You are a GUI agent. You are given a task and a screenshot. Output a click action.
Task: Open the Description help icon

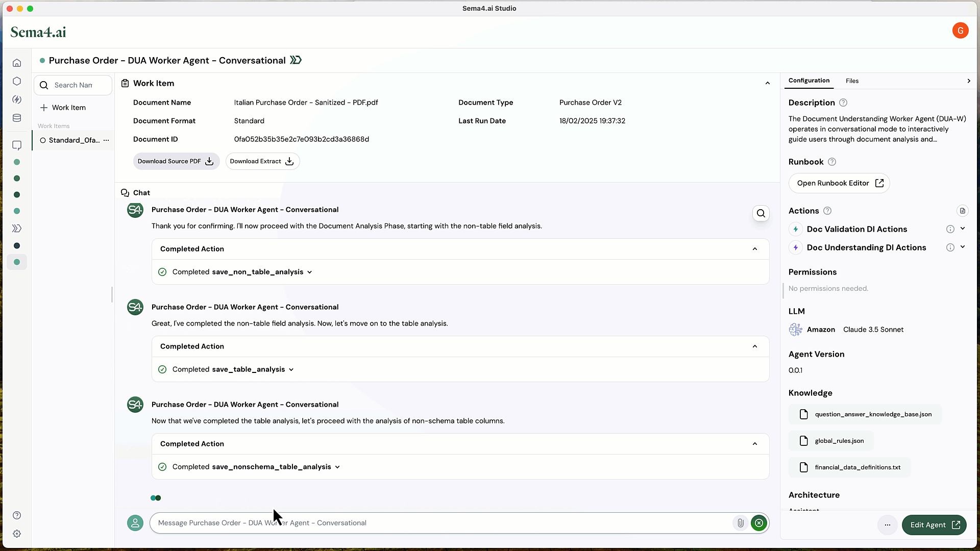(x=843, y=103)
